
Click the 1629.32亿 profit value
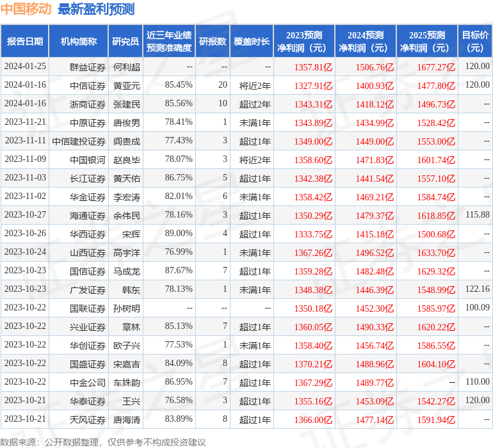pyautogui.click(x=436, y=271)
